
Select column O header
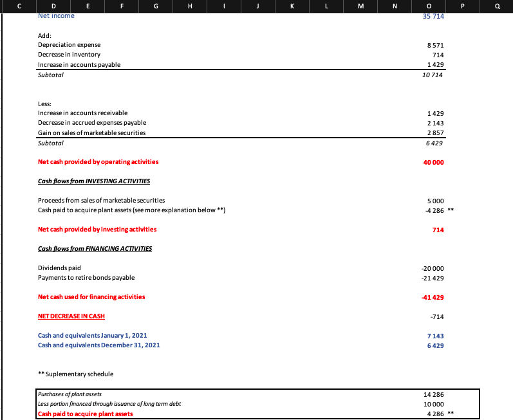click(x=429, y=6)
